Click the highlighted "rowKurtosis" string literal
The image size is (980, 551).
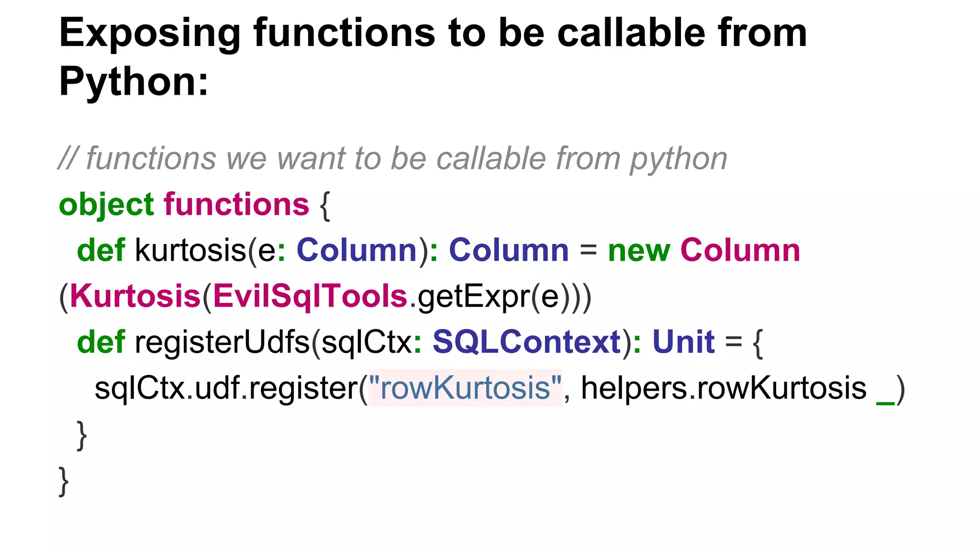point(465,388)
